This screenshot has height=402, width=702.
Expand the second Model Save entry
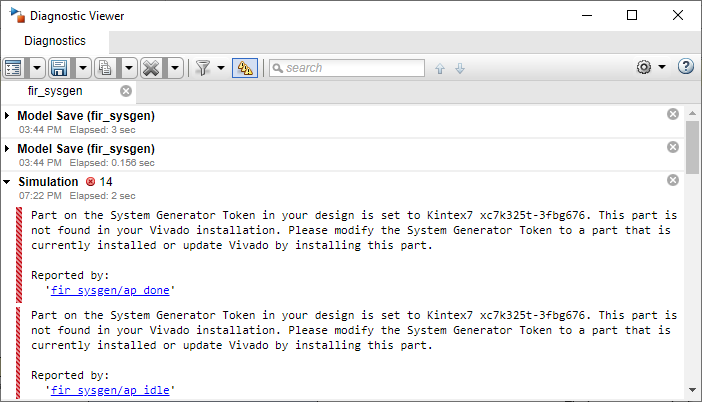pyautogui.click(x=7, y=149)
